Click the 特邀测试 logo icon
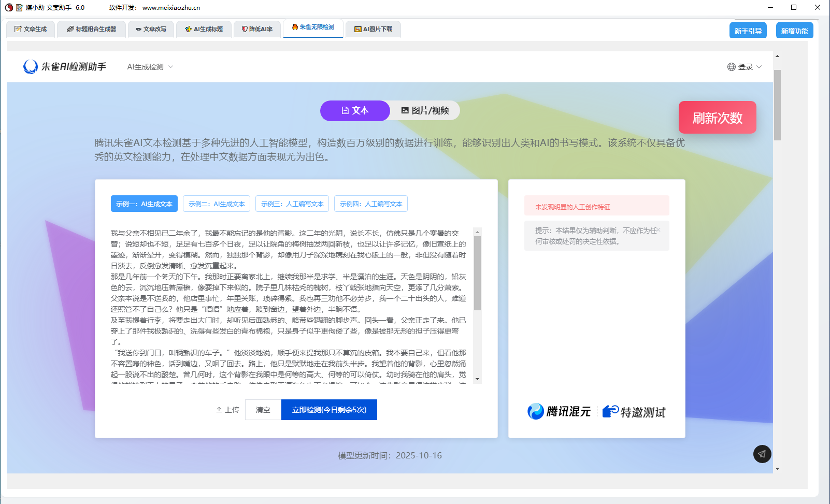Screen dimensions: 830x504 coord(610,411)
